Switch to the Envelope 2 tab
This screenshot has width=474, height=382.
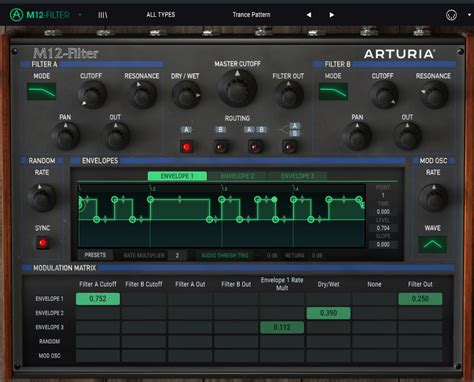tap(237, 176)
